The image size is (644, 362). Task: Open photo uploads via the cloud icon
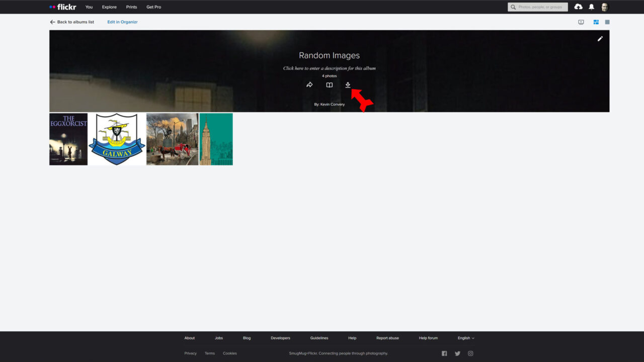[578, 7]
